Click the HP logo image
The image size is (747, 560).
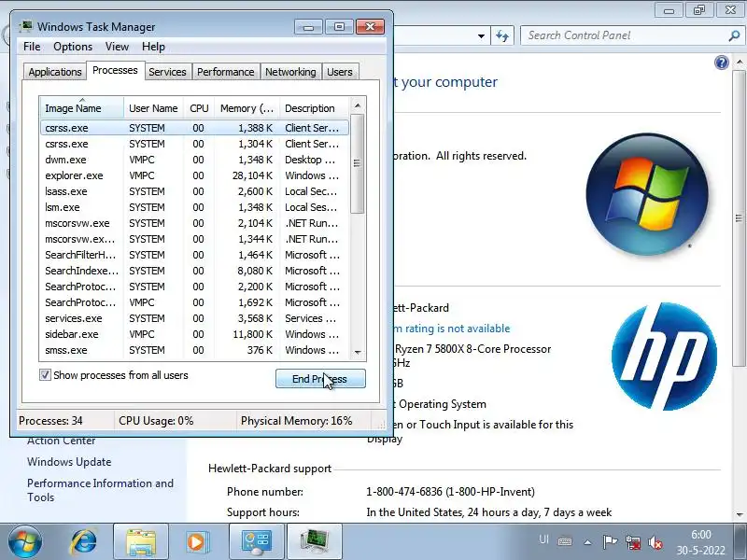664,357
